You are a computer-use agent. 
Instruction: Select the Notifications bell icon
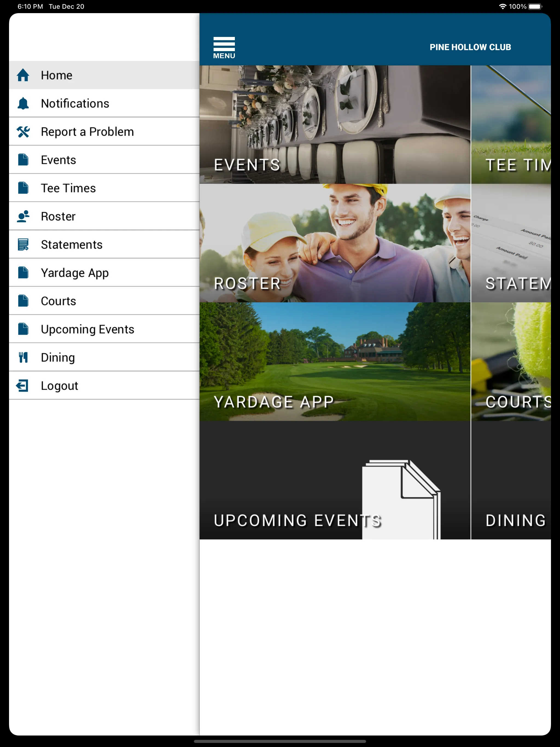tap(23, 103)
